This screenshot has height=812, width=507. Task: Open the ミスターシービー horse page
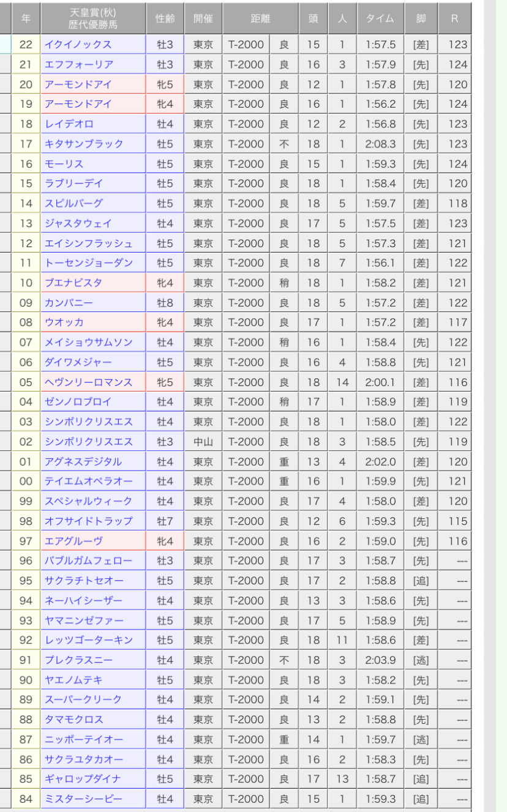[83, 799]
